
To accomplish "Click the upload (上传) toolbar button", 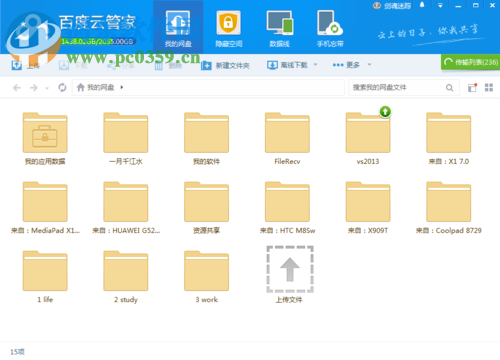I will [26, 65].
